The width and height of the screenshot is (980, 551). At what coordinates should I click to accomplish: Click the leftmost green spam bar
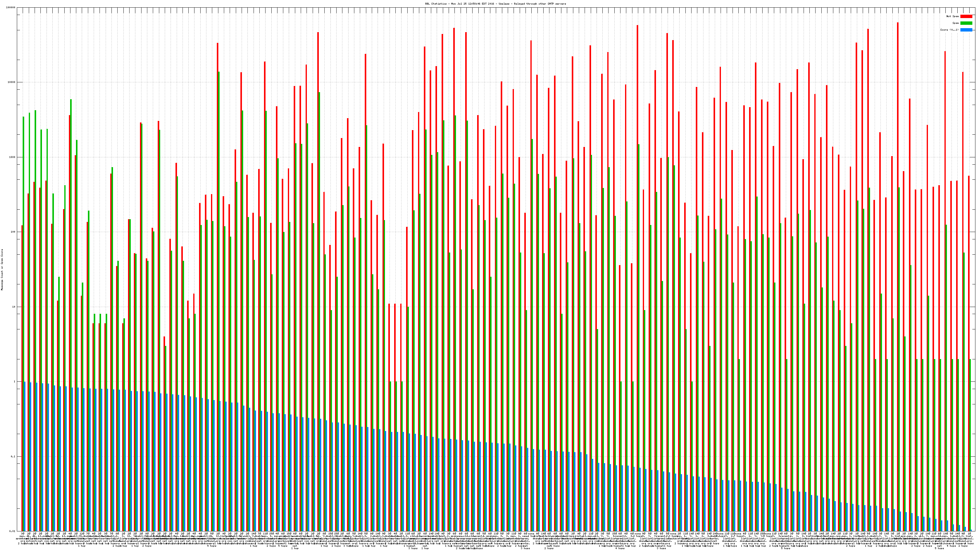tap(24, 266)
